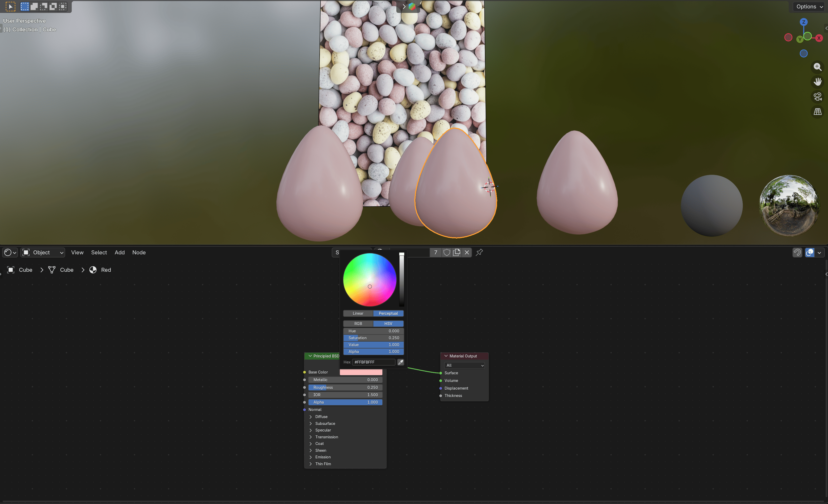Open the Object shader type dropdown
Screen dimensions: 828x504
(x=43, y=252)
